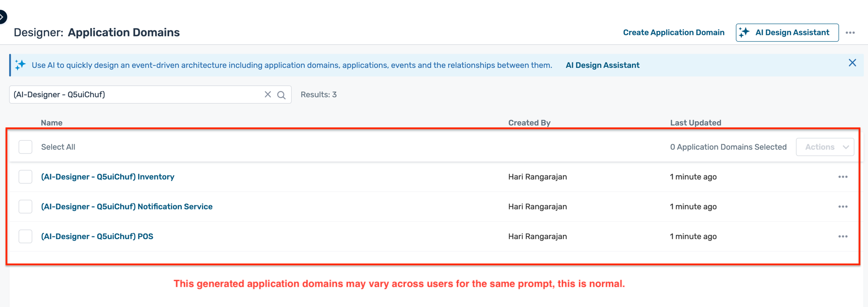Open the POS application domain
The image size is (868, 307).
click(x=97, y=236)
